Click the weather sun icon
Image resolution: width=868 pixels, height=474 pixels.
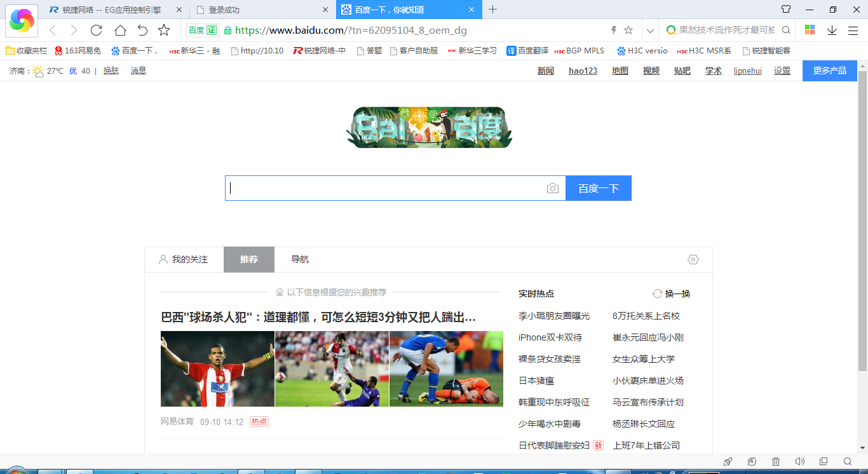pos(38,71)
